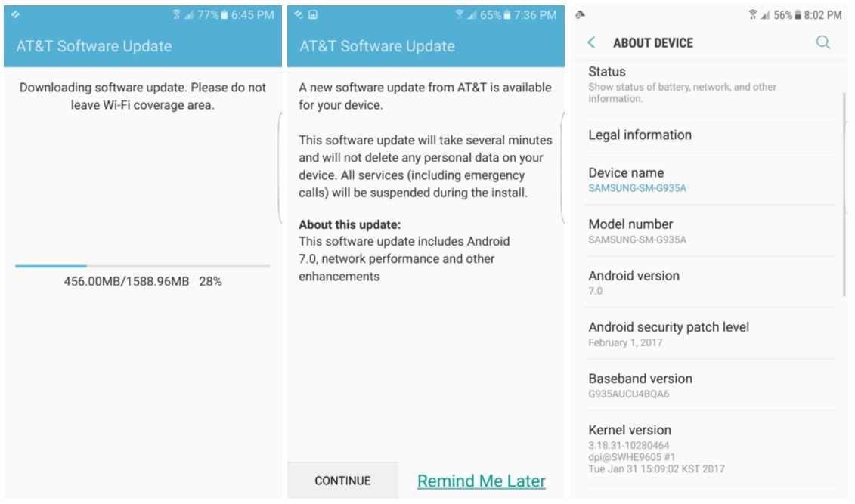Viewport: 855px width, 504px height.
Task: Tap the signal bars icon next to 77%
Action: click(x=189, y=15)
